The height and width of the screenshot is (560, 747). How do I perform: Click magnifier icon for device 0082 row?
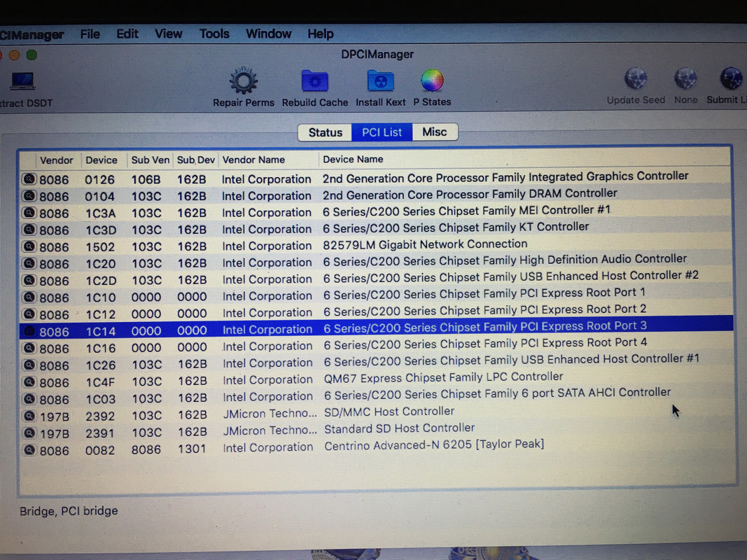29,449
